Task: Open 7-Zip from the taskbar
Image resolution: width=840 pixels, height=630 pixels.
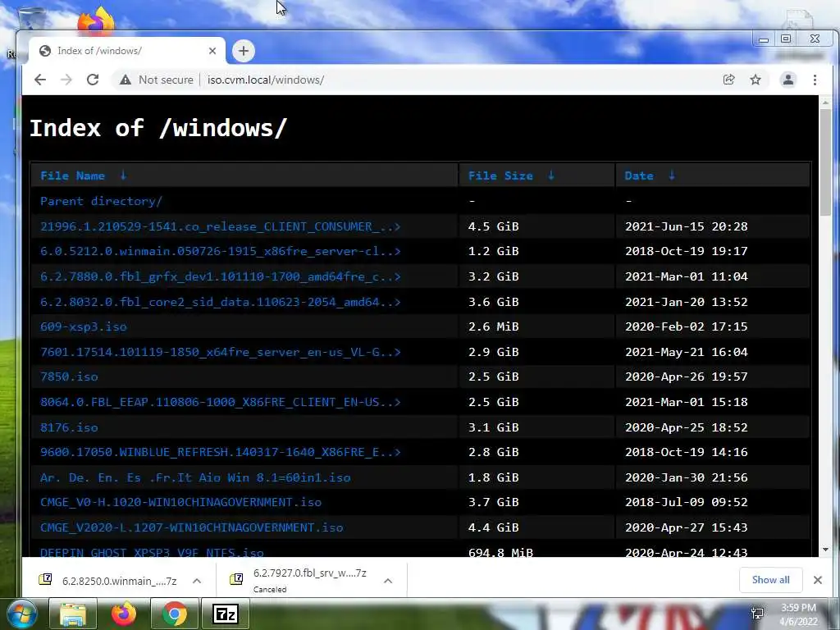Action: [x=225, y=614]
